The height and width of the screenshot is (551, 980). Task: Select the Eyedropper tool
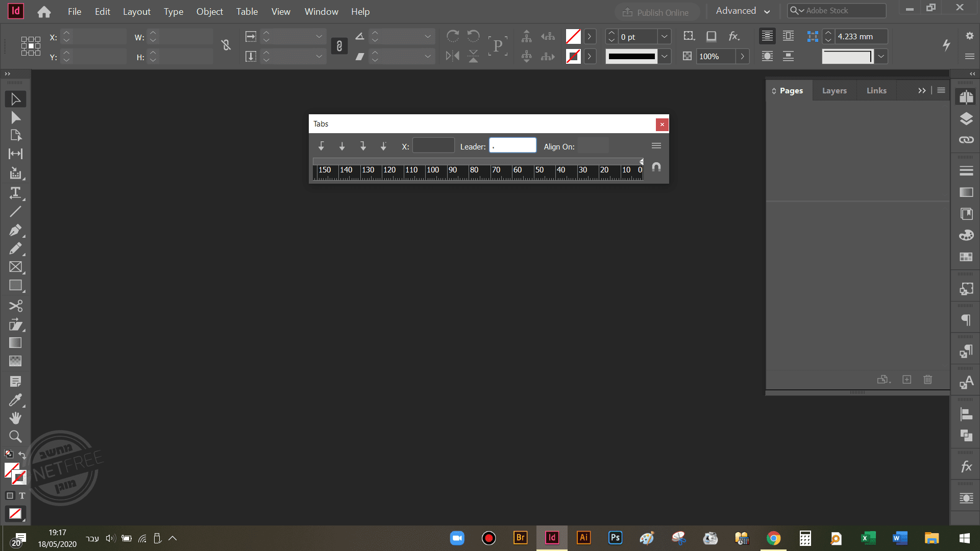click(x=15, y=400)
